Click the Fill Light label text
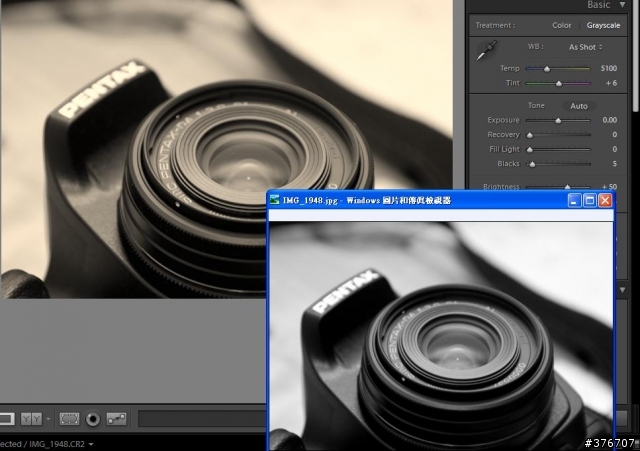The image size is (640, 451). pos(504,149)
